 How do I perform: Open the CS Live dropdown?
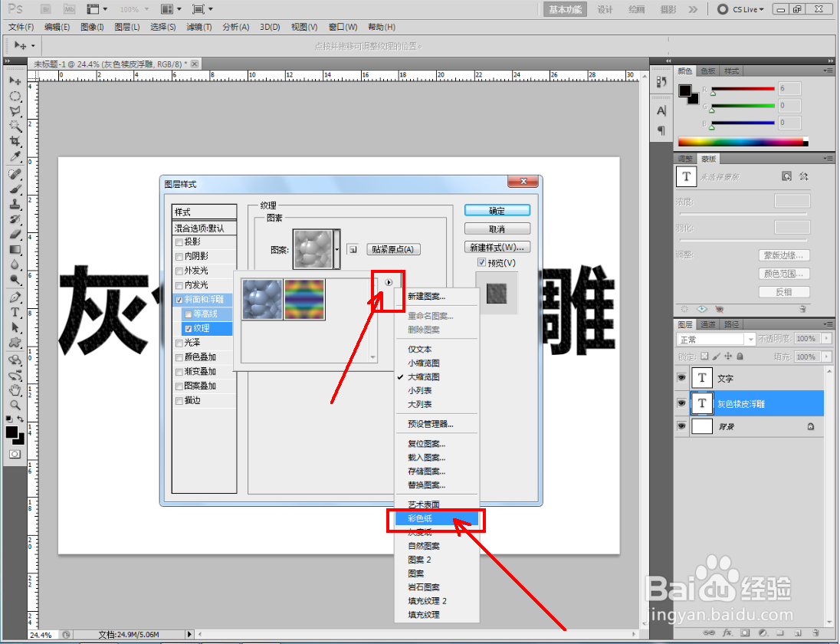[741, 9]
